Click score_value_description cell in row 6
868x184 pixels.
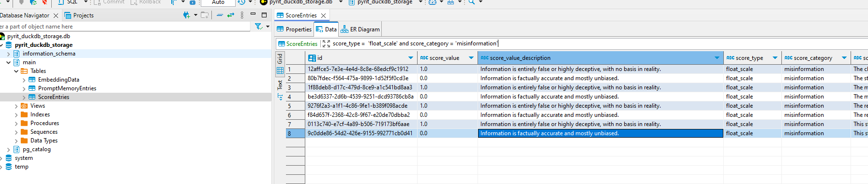pos(600,115)
